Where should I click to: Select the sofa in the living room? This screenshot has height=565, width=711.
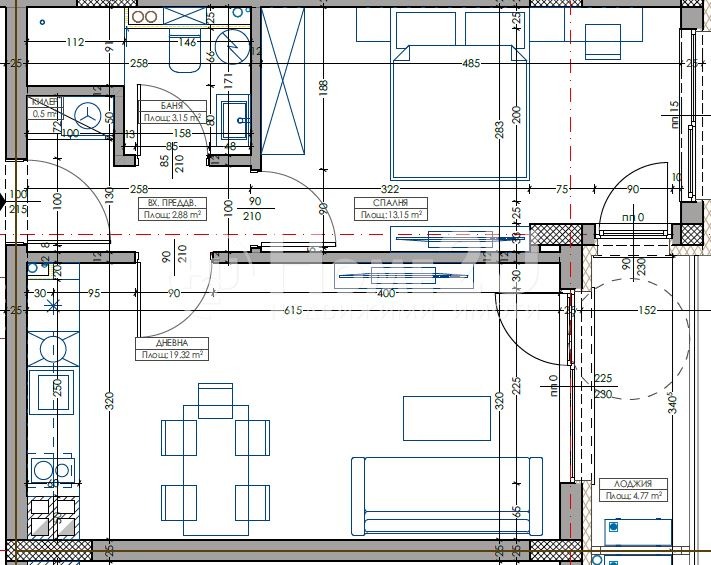point(446,495)
